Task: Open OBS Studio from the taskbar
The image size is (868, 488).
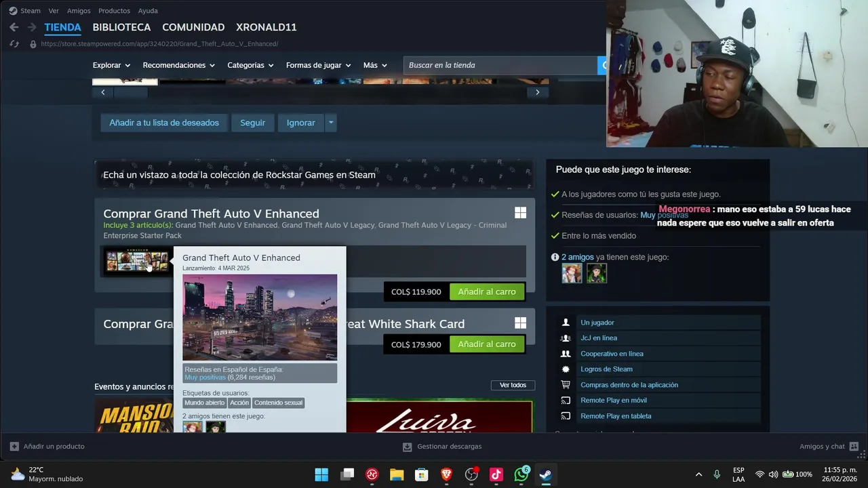Action: pos(471,474)
